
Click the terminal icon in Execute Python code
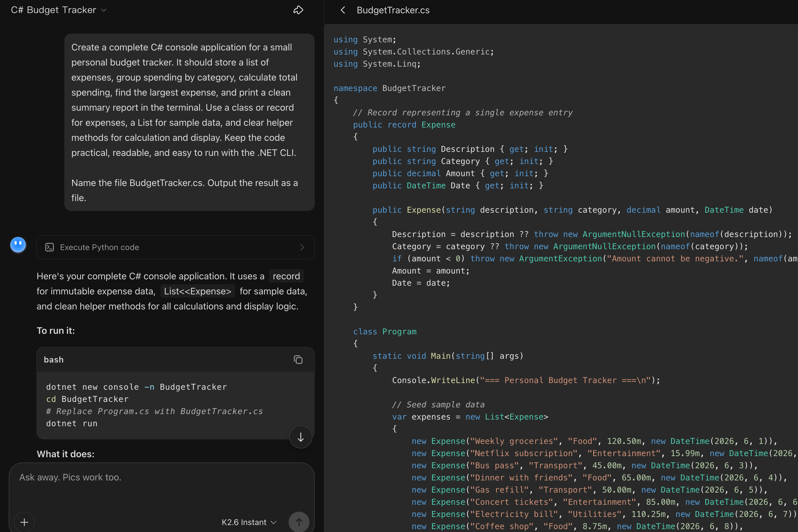pos(50,247)
